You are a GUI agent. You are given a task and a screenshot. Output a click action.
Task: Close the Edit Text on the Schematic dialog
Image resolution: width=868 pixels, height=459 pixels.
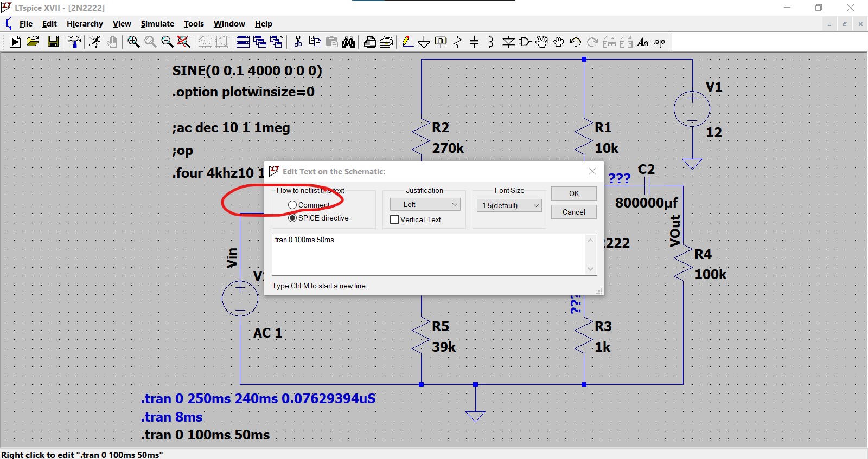click(592, 171)
